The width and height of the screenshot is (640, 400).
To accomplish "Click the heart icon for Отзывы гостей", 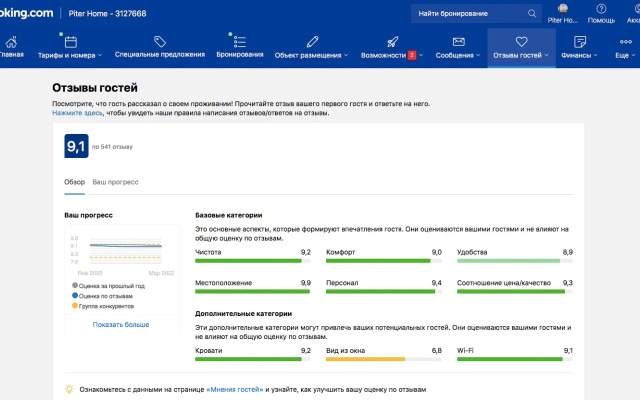I will tap(521, 41).
